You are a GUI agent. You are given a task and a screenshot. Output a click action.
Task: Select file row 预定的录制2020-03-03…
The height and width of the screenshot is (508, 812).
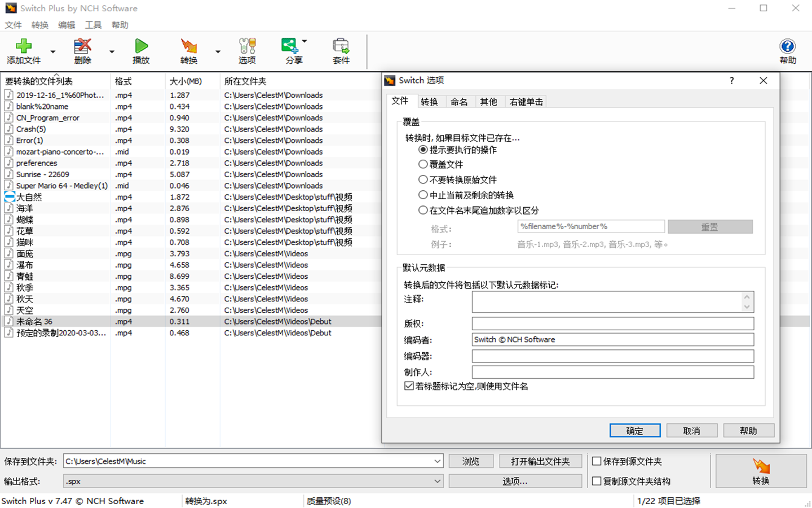point(191,332)
